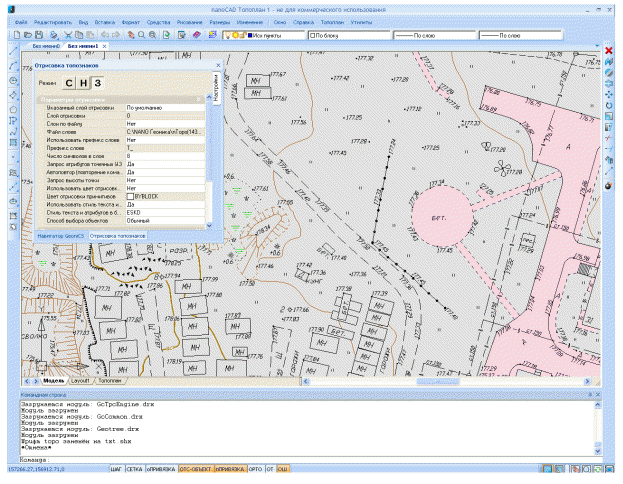
Task: Change 'Запрос высоты точки' value
Action: (165, 180)
